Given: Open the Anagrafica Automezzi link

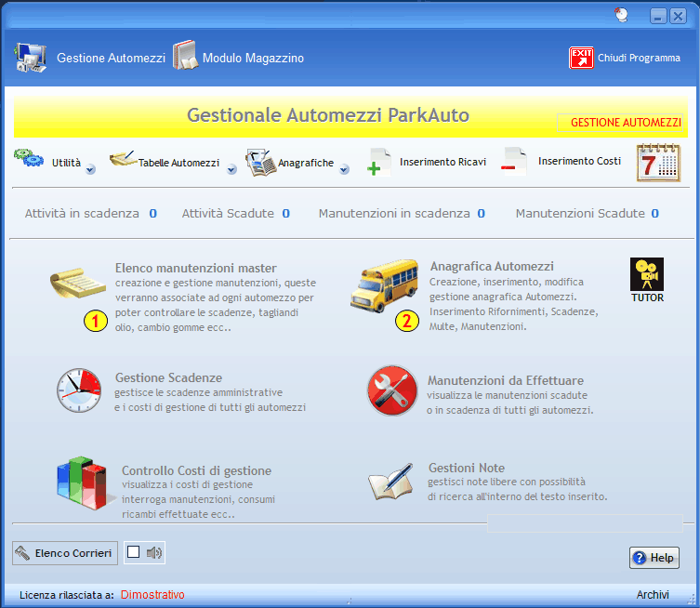Looking at the screenshot, I should 492,266.
